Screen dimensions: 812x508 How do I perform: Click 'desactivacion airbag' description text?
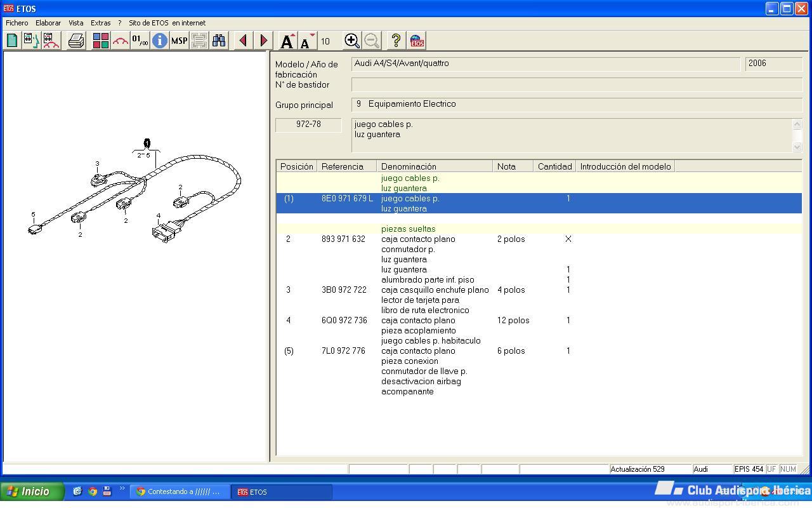421,382
